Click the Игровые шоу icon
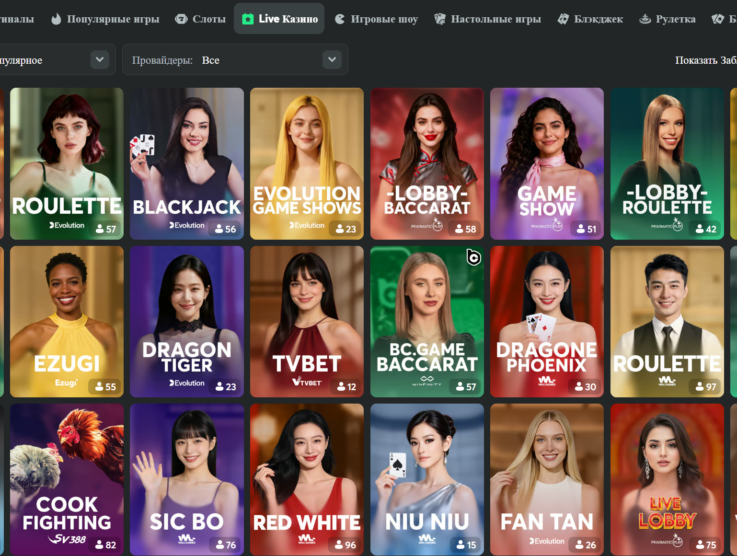The width and height of the screenshot is (737, 556). click(x=339, y=19)
